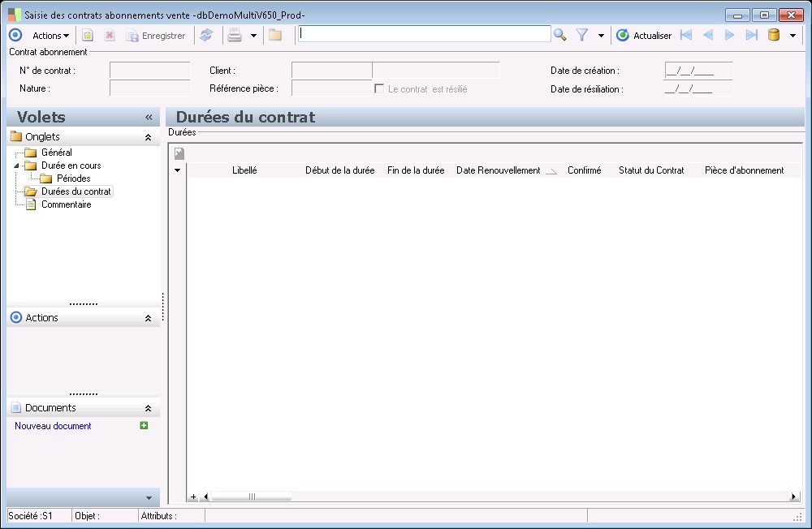
Task: Click the magnifying glass search icon
Action: [x=559, y=35]
